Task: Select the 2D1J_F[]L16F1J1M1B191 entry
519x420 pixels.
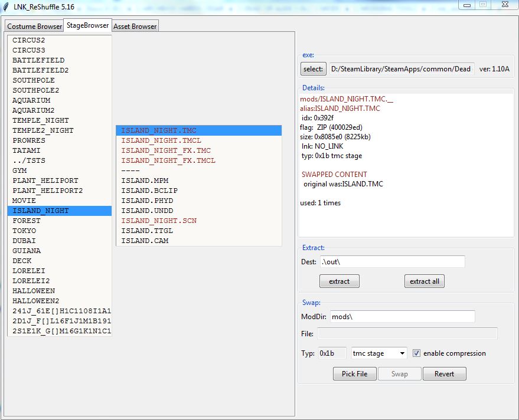Action: tap(60, 321)
